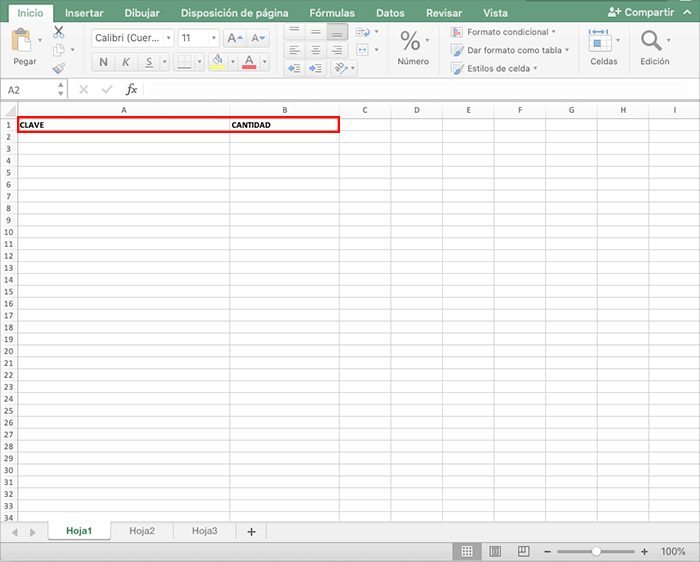Add a new sheet with the plus icon
Viewport: 700px width, 562px height.
(x=251, y=531)
